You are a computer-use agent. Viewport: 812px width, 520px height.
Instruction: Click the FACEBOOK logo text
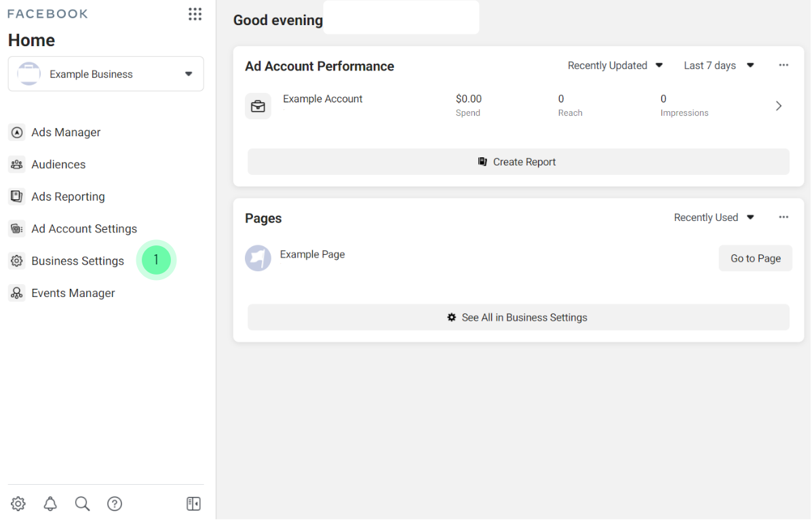(x=47, y=14)
